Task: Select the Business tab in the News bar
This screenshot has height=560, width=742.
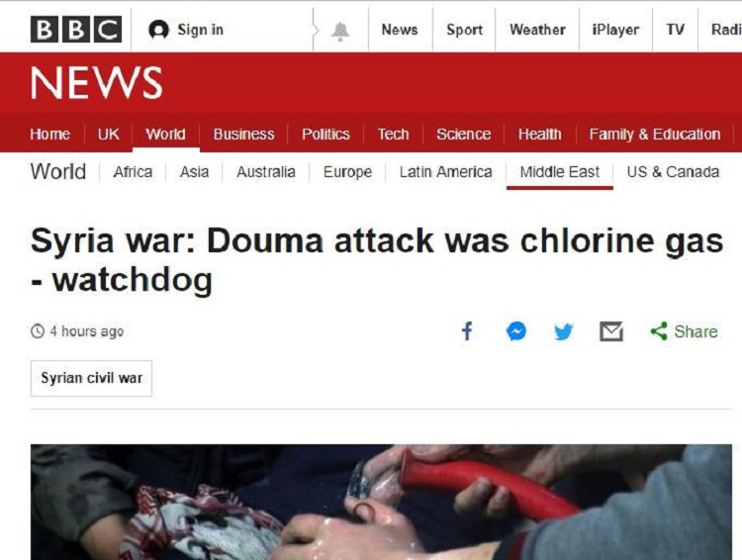Action: click(x=243, y=134)
